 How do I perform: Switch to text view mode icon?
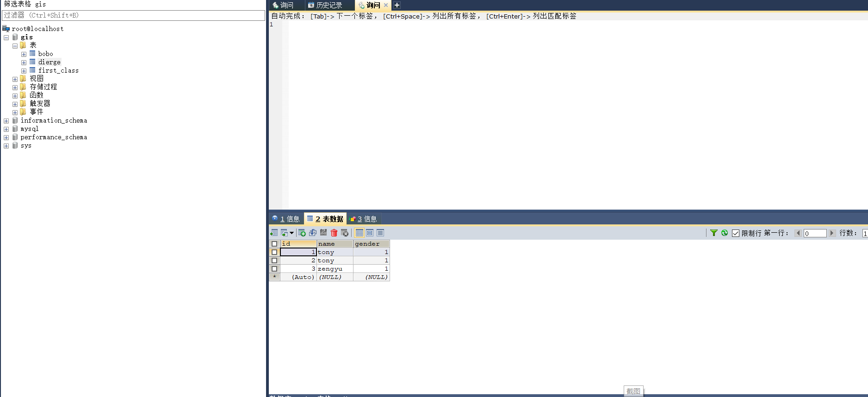click(380, 233)
